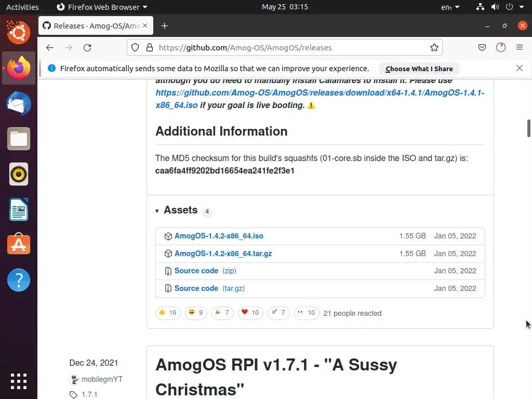Click the site security padlock icon
This screenshot has height=399, width=532.
[x=149, y=47]
